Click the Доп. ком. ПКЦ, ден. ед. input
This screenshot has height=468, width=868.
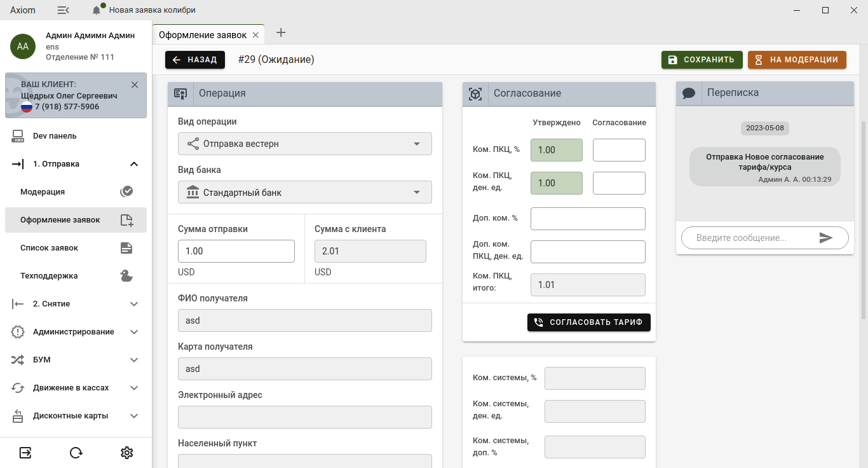(x=588, y=252)
